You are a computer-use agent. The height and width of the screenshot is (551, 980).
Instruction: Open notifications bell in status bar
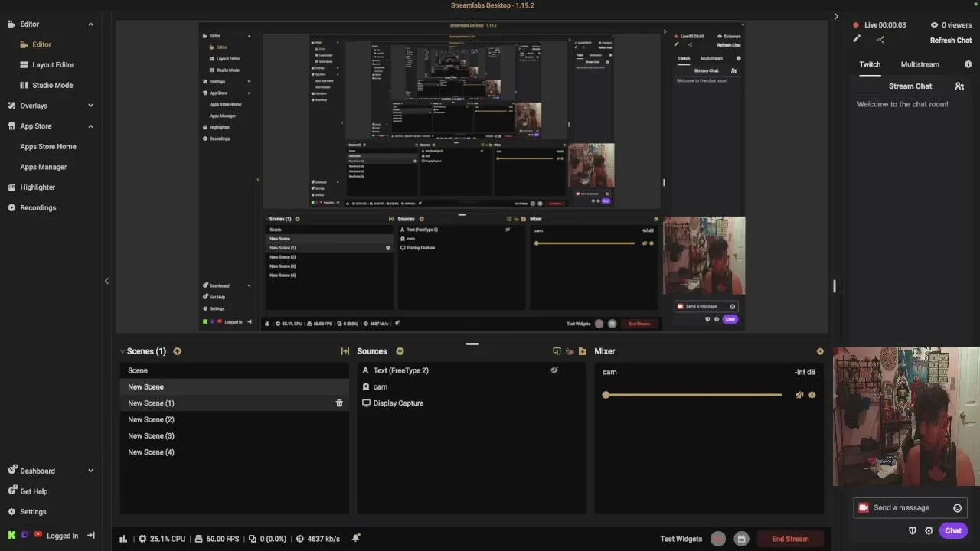tap(355, 538)
